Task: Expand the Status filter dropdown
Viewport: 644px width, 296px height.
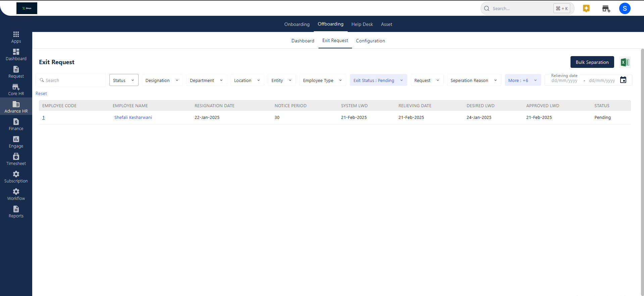Action: pyautogui.click(x=124, y=80)
